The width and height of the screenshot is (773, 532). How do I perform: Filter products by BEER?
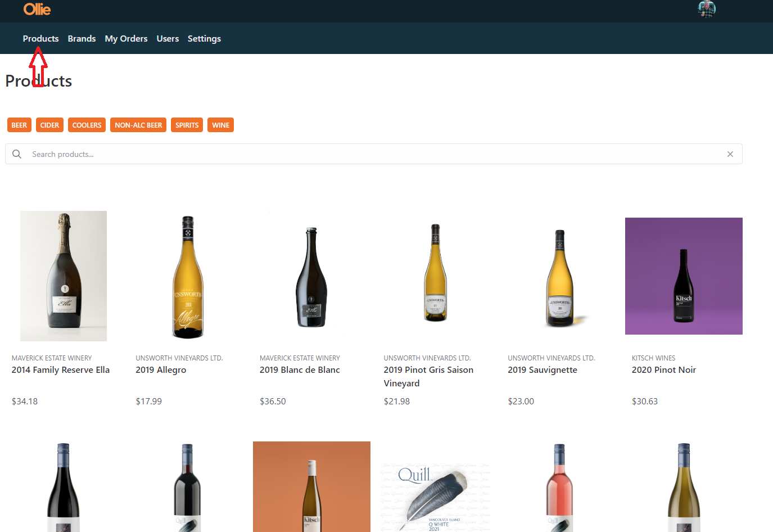(19, 125)
